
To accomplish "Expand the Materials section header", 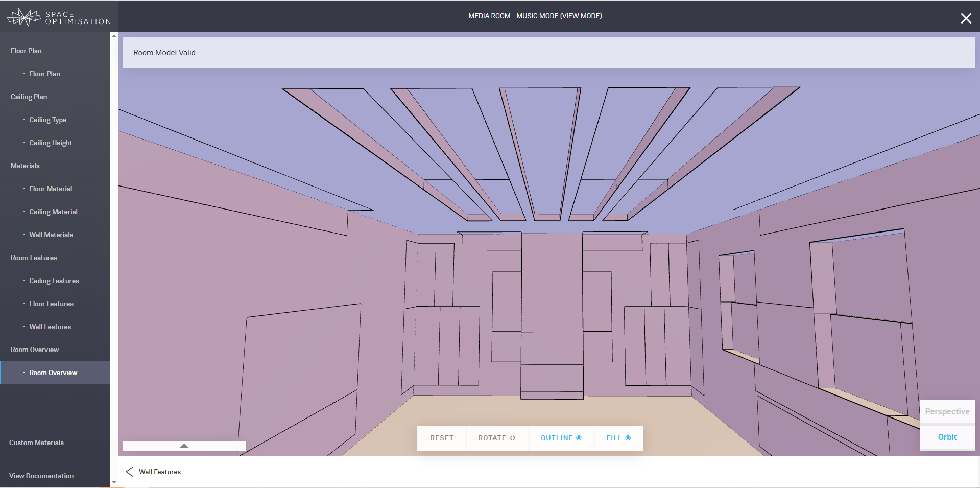I will (x=25, y=166).
